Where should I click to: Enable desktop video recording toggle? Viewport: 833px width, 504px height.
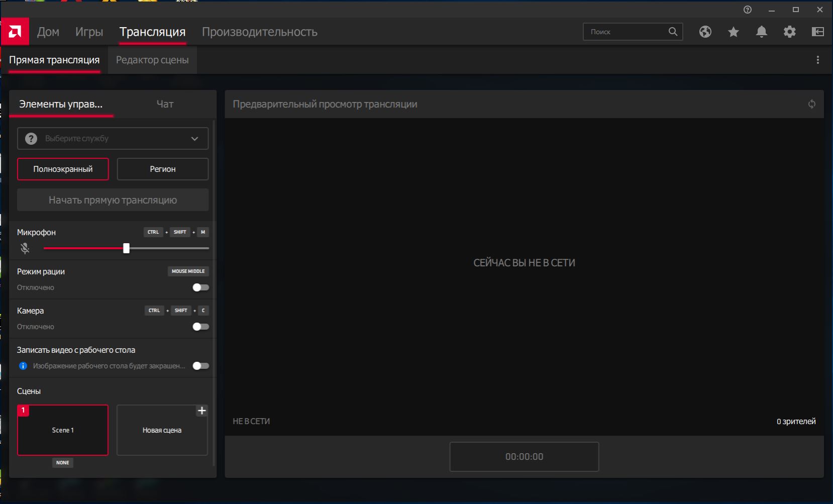coord(200,366)
